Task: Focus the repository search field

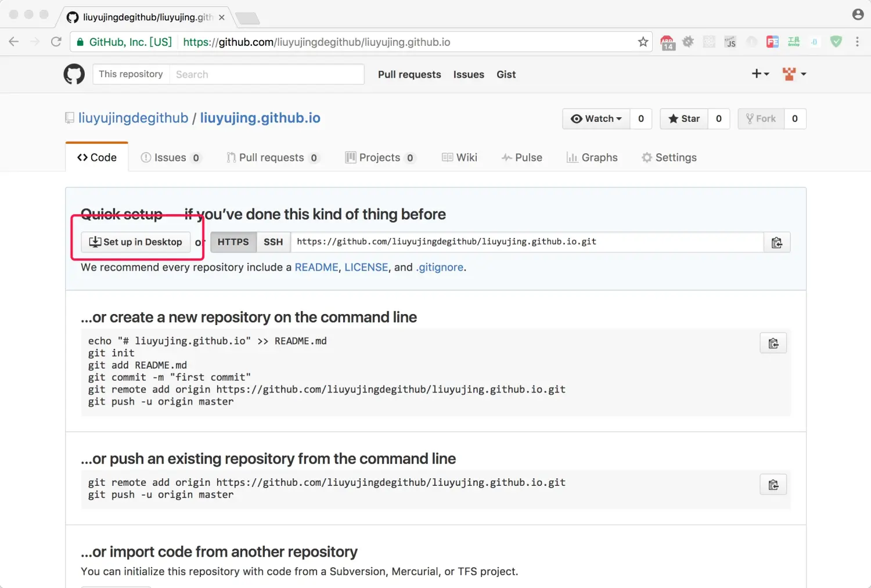Action: (x=267, y=74)
